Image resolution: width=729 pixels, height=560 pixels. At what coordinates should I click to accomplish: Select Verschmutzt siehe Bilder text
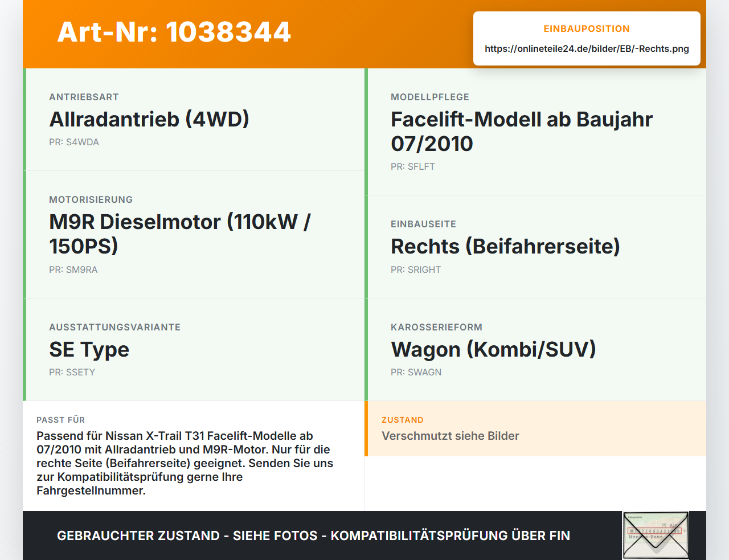click(450, 436)
